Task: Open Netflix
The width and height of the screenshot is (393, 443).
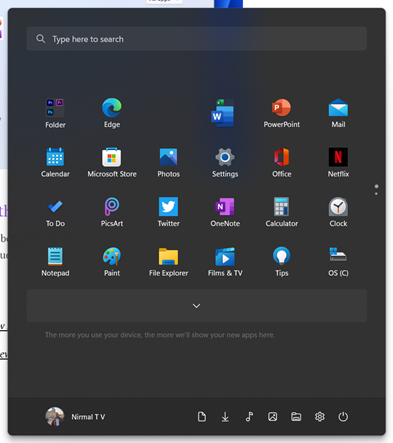Action: tap(338, 162)
